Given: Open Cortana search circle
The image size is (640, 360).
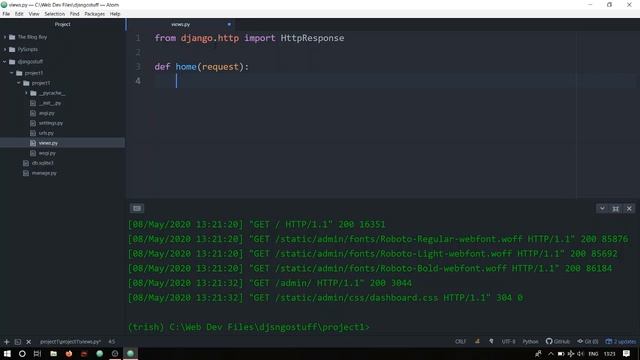Looking at the screenshot, I should click(22, 353).
